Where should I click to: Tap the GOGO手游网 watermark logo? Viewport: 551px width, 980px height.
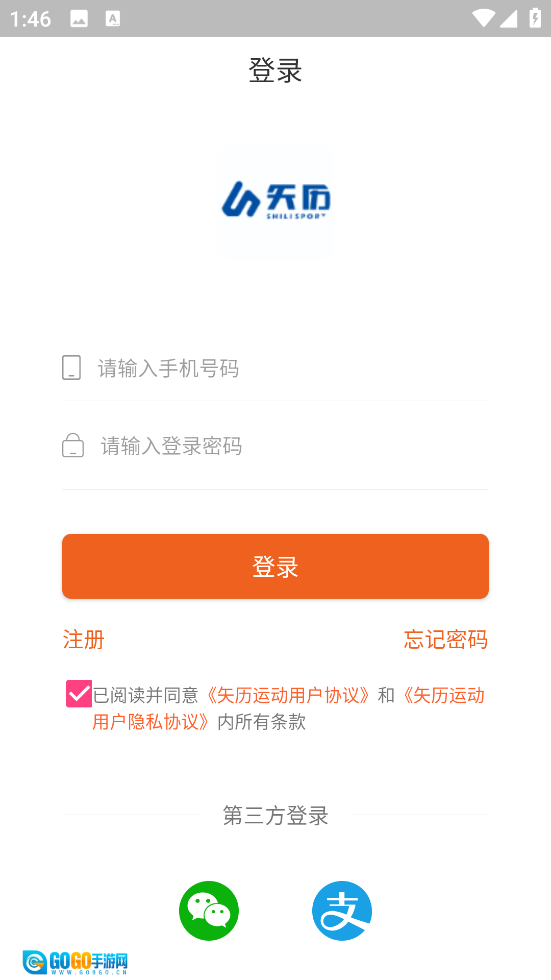[75, 963]
